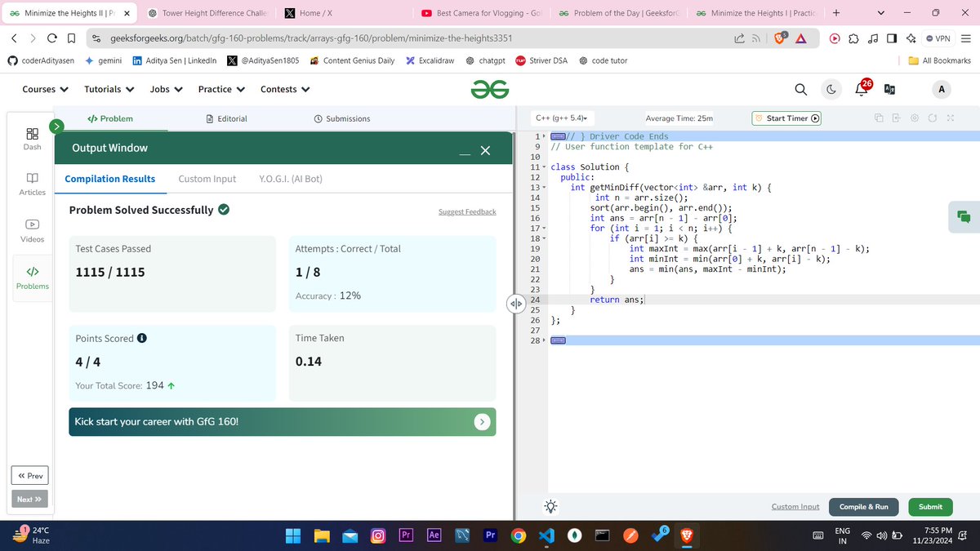Click share icon in address bar
980x551 pixels.
pos(740,38)
